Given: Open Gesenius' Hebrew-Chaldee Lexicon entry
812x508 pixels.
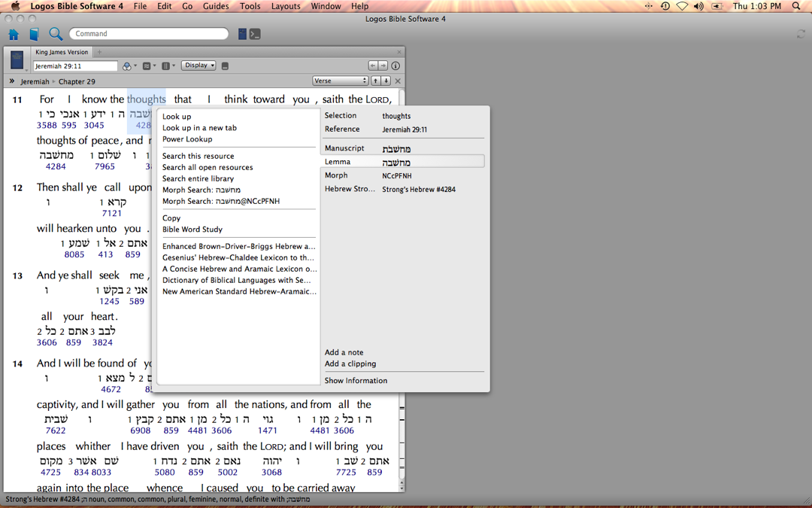Looking at the screenshot, I should 238,258.
